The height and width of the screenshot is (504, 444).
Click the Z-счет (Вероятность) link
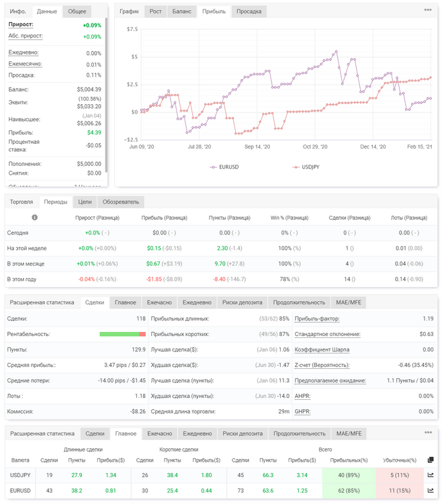point(322,365)
